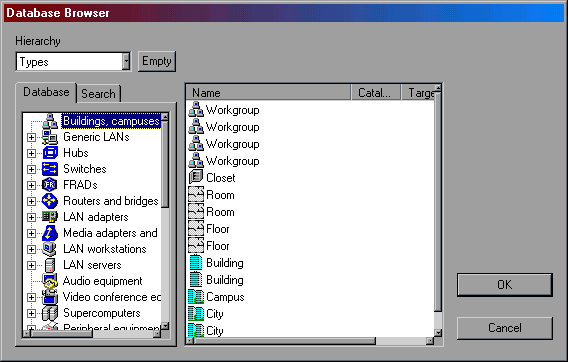Switch to the Database tab
The height and width of the screenshot is (362, 568).
46,92
